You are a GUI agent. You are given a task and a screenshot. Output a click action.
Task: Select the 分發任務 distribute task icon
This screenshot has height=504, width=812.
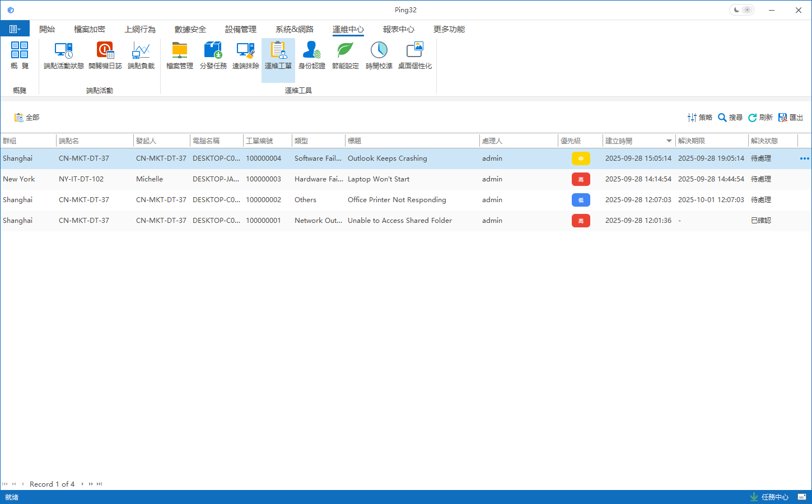click(x=213, y=55)
